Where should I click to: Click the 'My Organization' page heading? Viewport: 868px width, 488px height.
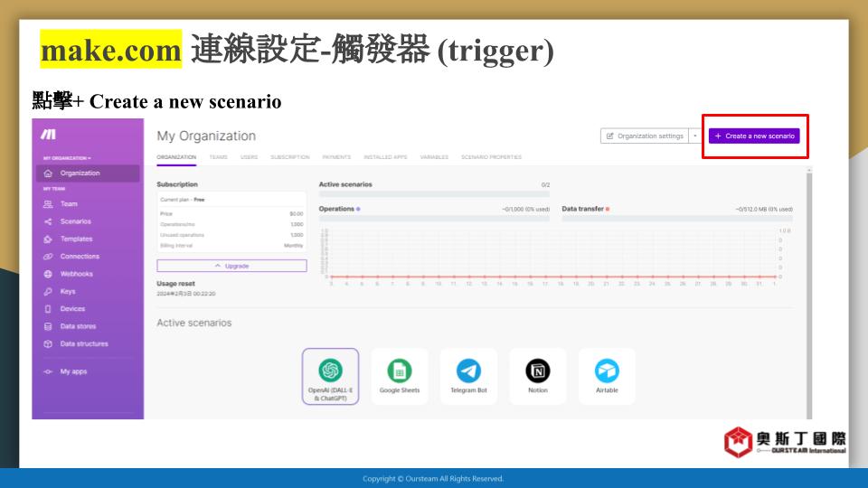[x=206, y=136]
